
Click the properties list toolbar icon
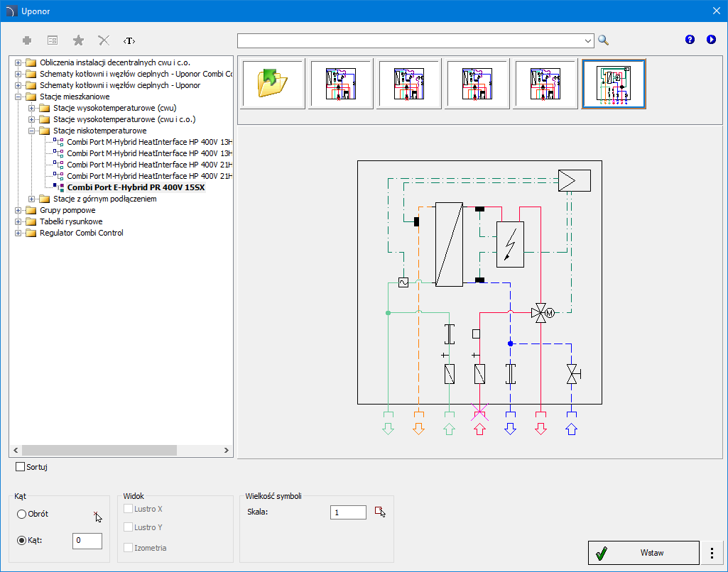[x=53, y=40]
